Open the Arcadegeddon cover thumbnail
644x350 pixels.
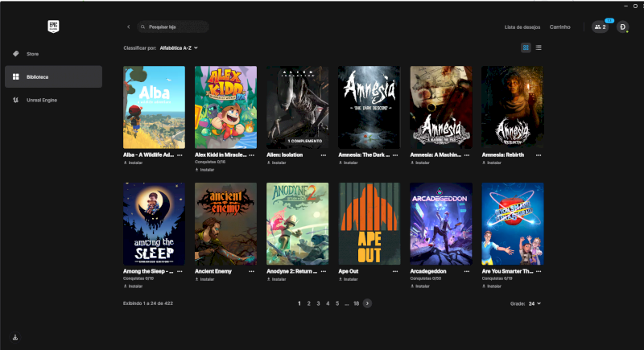coord(440,223)
